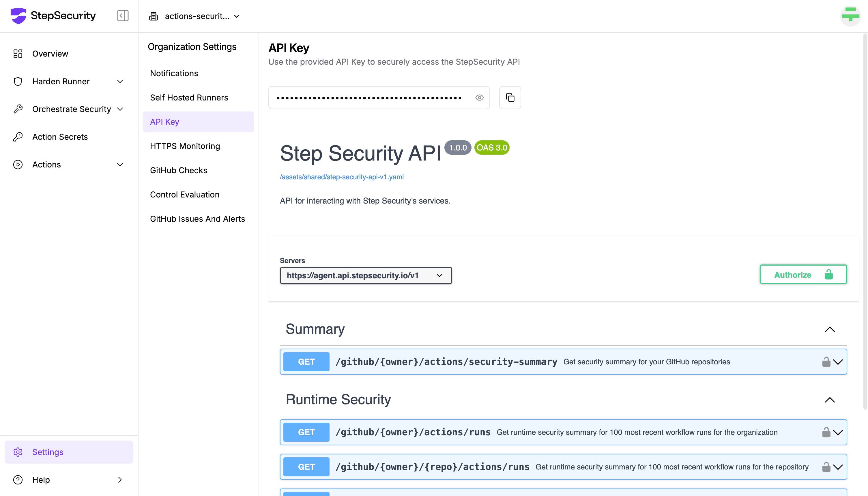Open HTTPS Monitoring settings
Screen dimensions: 868x496
[185, 146]
